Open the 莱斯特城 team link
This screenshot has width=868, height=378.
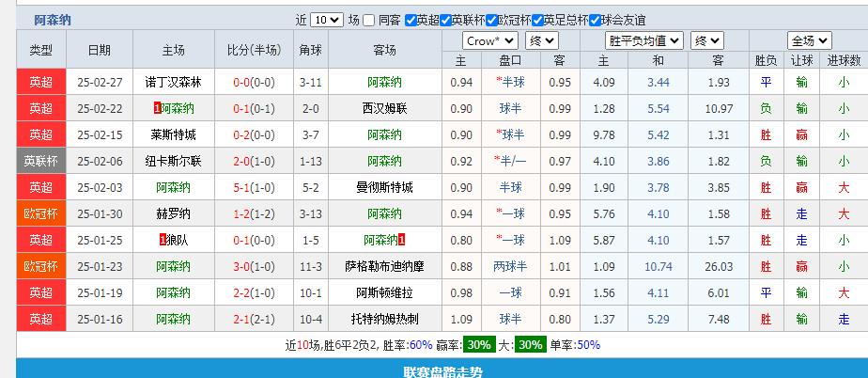click(x=173, y=134)
